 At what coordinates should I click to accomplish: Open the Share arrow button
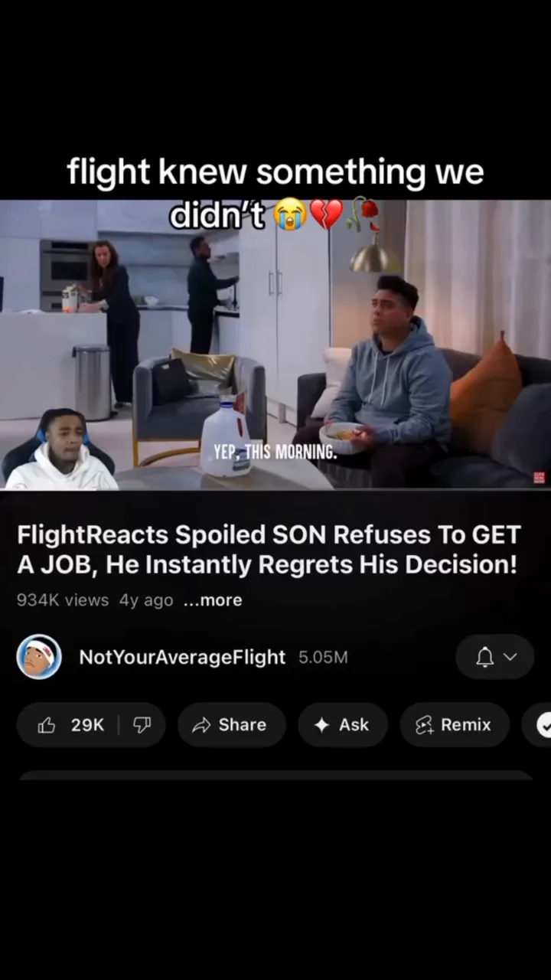coord(232,725)
